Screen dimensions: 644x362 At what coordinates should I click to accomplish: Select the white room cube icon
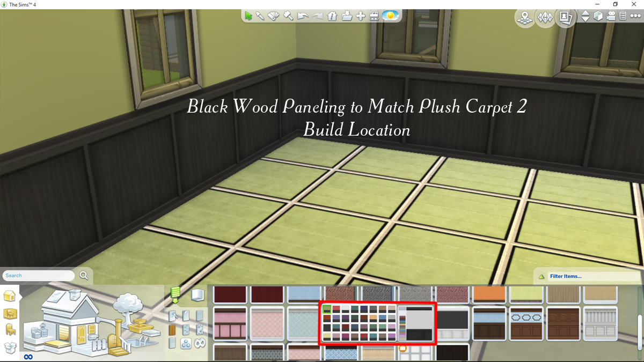198,295
